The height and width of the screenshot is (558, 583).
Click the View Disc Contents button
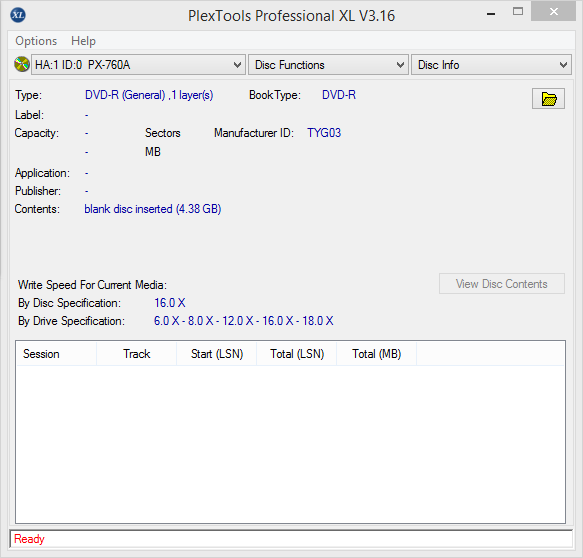coord(502,284)
